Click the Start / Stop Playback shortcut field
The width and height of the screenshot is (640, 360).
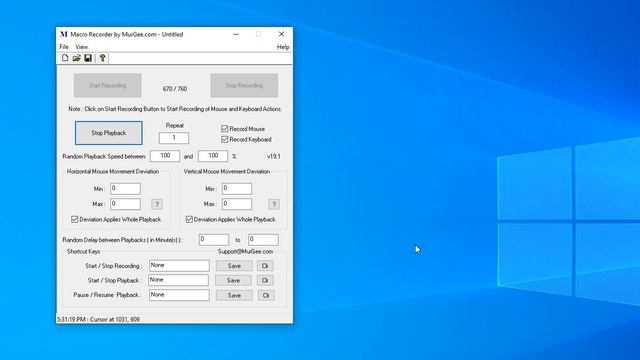click(178, 280)
